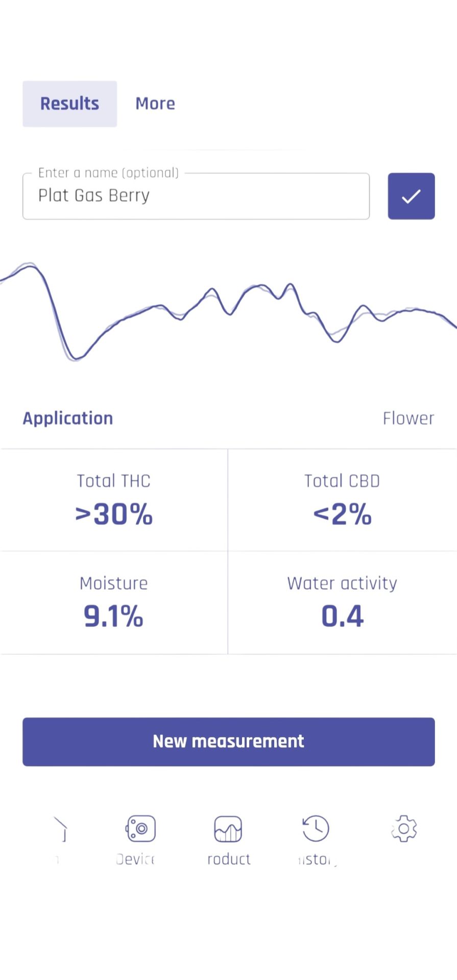Switch to the Results tab

(x=69, y=104)
